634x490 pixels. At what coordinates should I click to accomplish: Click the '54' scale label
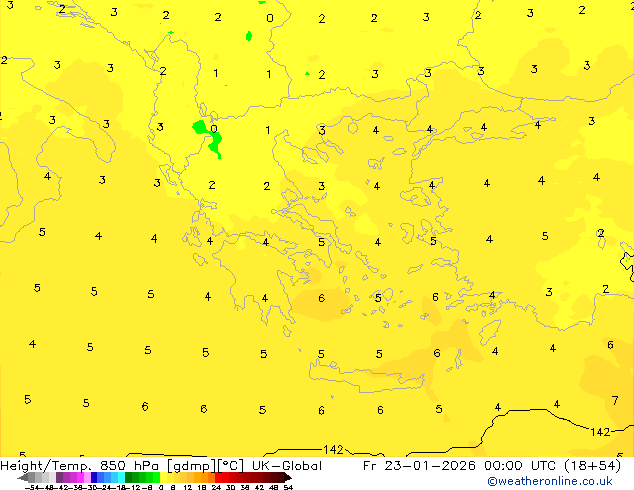[289, 487]
